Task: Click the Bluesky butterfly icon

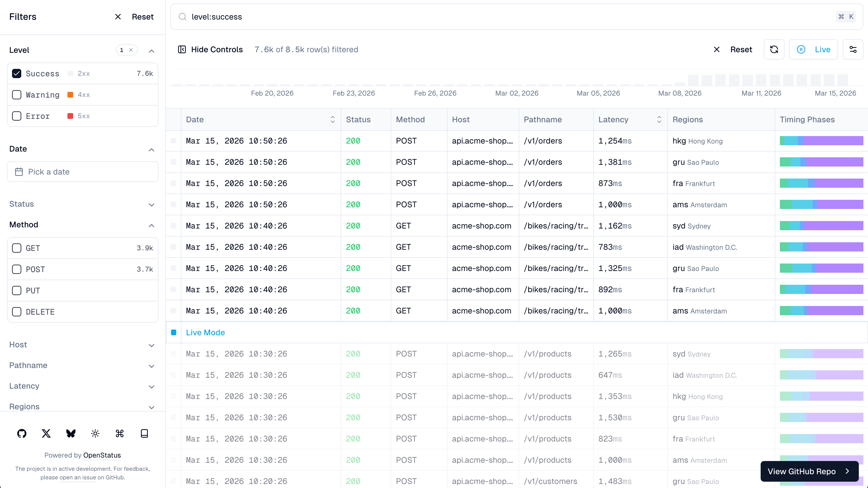Action: (71, 433)
